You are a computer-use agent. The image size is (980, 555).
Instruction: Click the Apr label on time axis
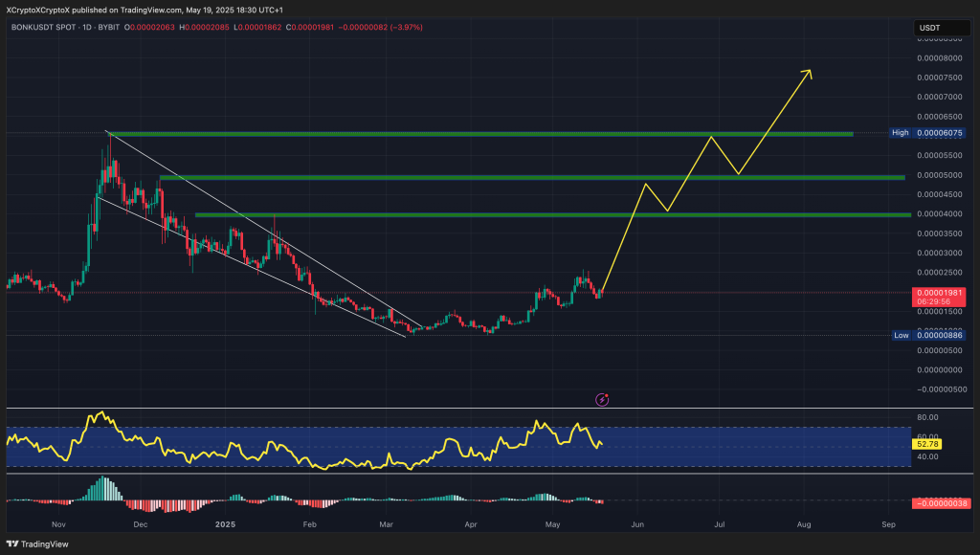coord(471,524)
